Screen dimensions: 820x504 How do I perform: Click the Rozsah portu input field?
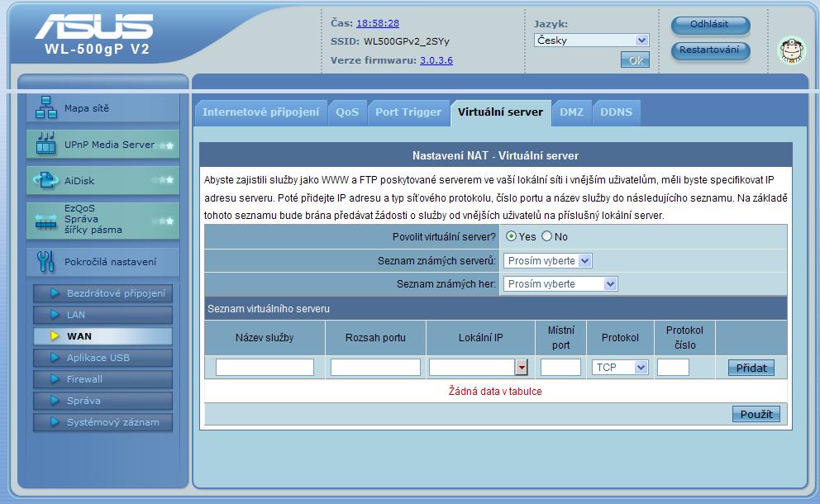(x=375, y=368)
